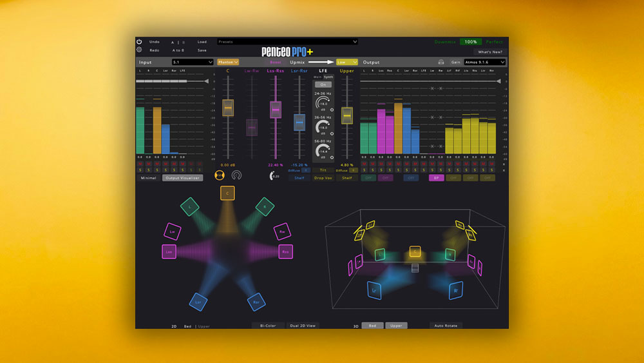The image size is (644, 363).
Task: Open the What's New? panel
Action: coord(490,52)
